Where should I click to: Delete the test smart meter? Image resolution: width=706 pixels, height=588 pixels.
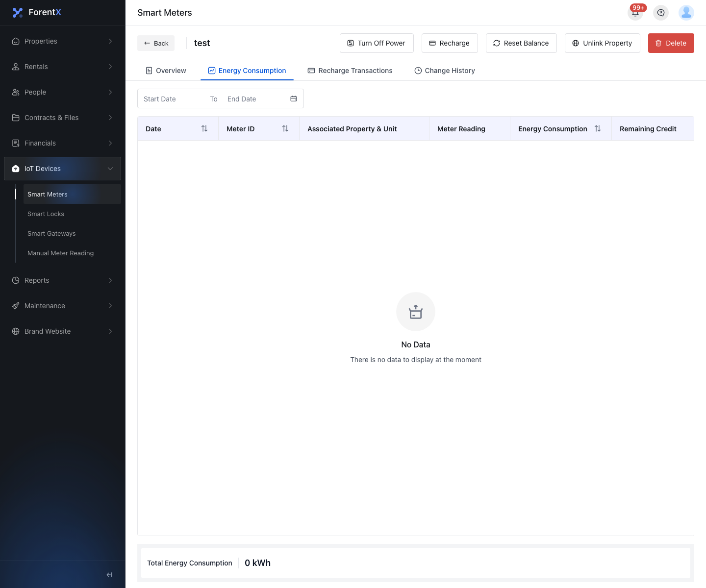pos(671,43)
